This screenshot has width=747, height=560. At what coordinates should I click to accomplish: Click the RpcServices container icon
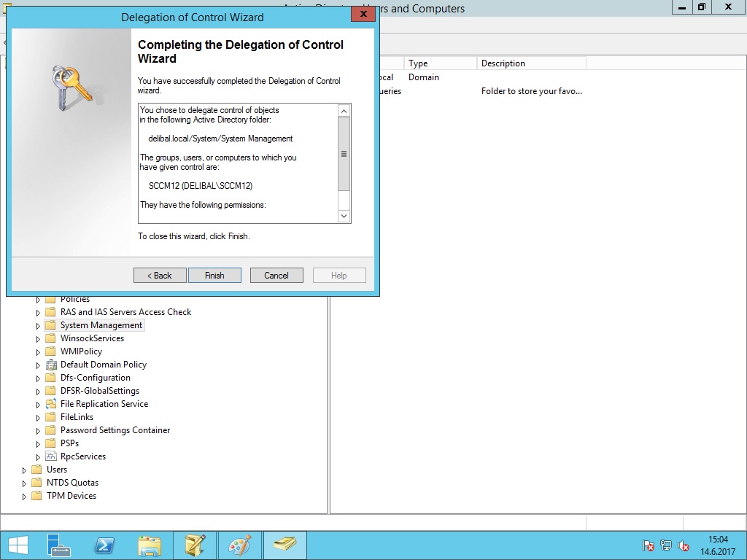coord(50,456)
